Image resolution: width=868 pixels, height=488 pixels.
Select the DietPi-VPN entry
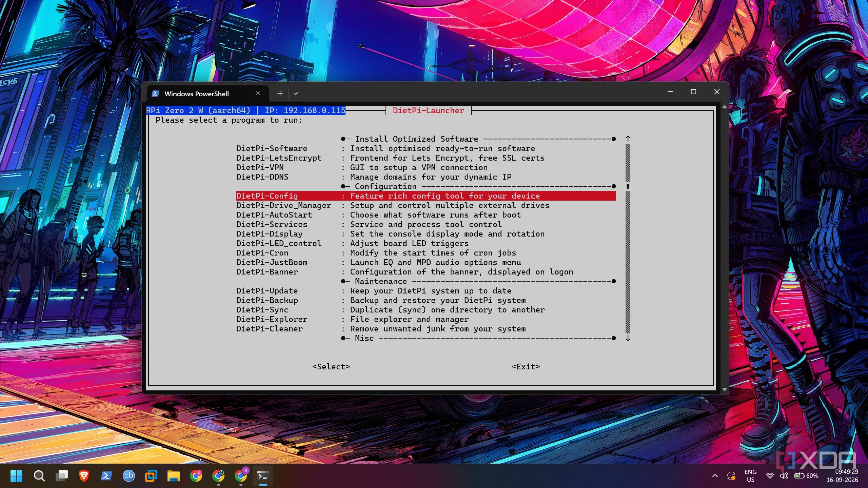[x=426, y=167]
